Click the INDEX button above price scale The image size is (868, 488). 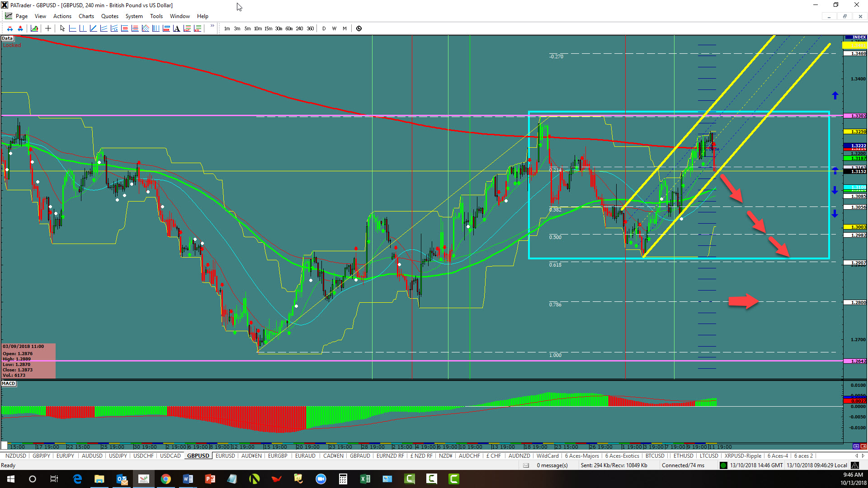(x=856, y=37)
